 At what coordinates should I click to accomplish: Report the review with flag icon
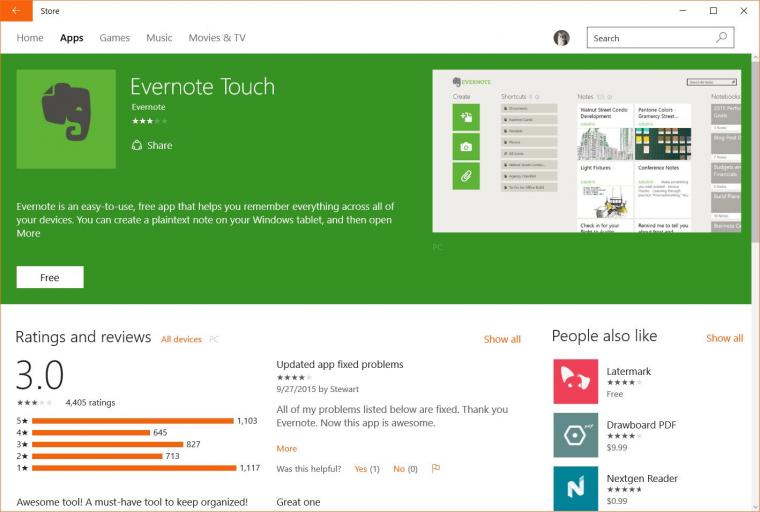coord(436,468)
